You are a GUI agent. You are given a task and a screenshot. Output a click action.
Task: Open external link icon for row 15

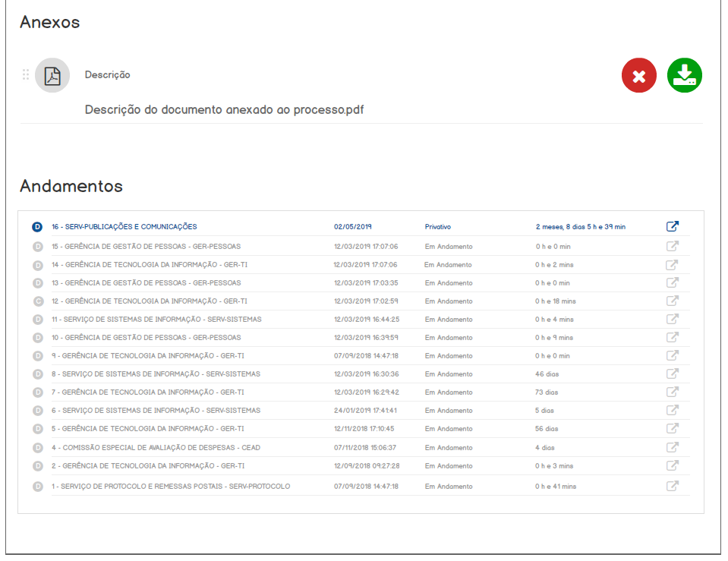(x=672, y=246)
